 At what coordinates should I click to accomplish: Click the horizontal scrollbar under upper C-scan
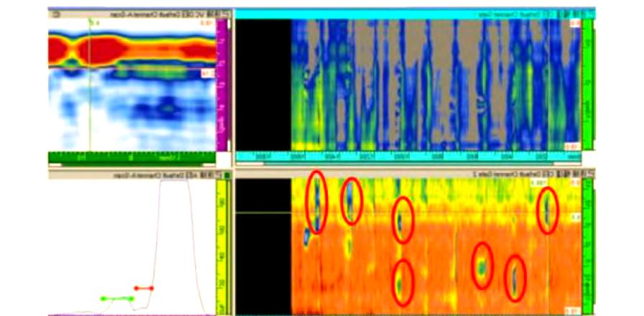pyautogui.click(x=408, y=163)
